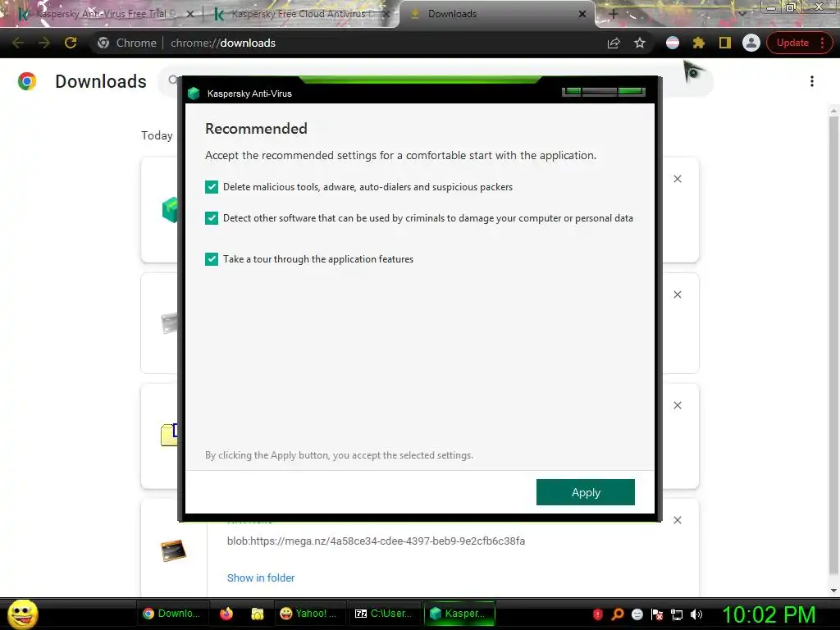Go back in Chrome
The image size is (840, 630).
click(x=18, y=43)
